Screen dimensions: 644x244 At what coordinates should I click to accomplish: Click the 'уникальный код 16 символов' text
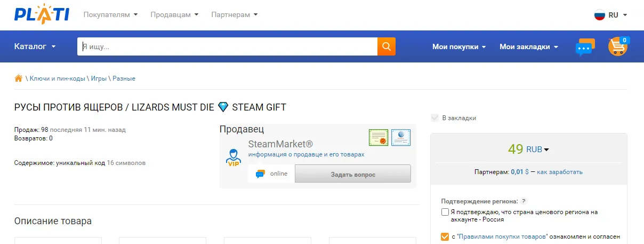point(101,163)
